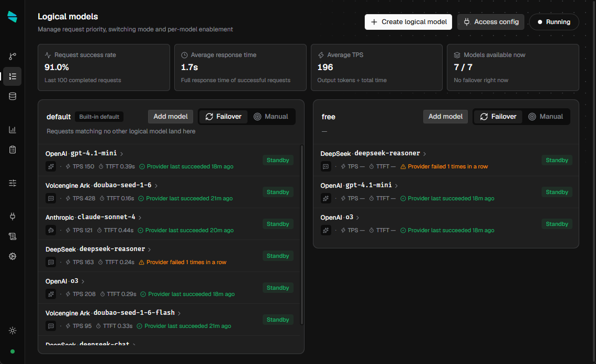Screen dimensions: 596x364
Task: Expand chevron beside default deepseek-reasoner
Action: pyautogui.click(x=149, y=249)
